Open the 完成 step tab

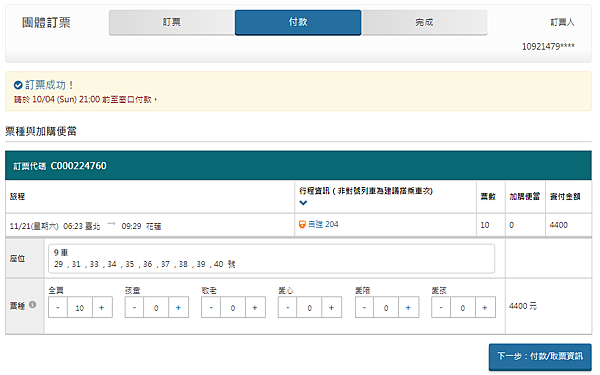(424, 23)
